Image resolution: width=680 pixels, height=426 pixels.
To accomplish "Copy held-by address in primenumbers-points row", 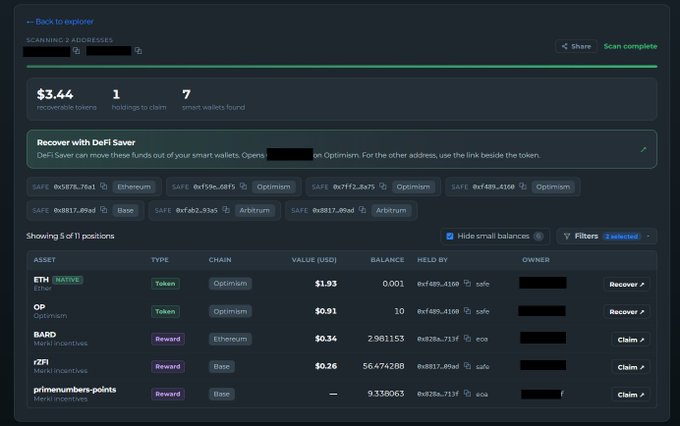I will (x=467, y=393).
